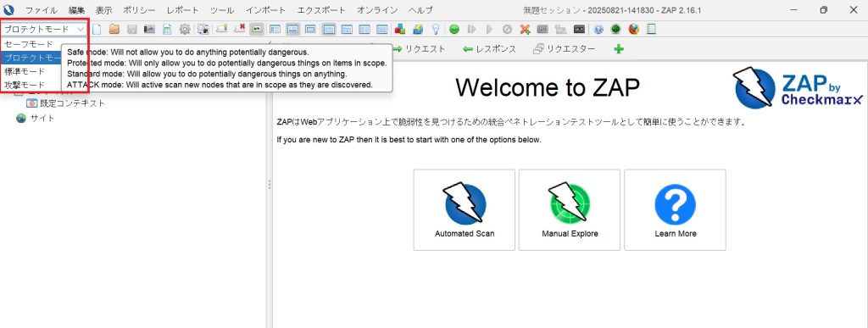Click the greyed-out forced user mode icon
This screenshot has width=868, height=328.
click(x=561, y=30)
